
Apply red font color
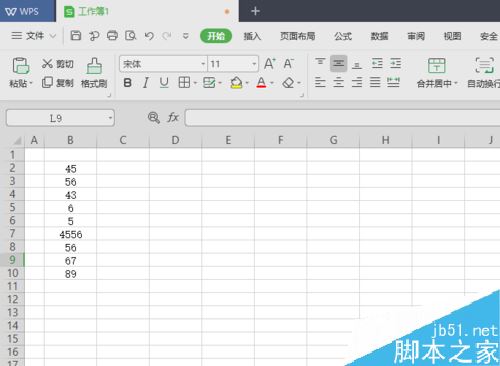261,82
